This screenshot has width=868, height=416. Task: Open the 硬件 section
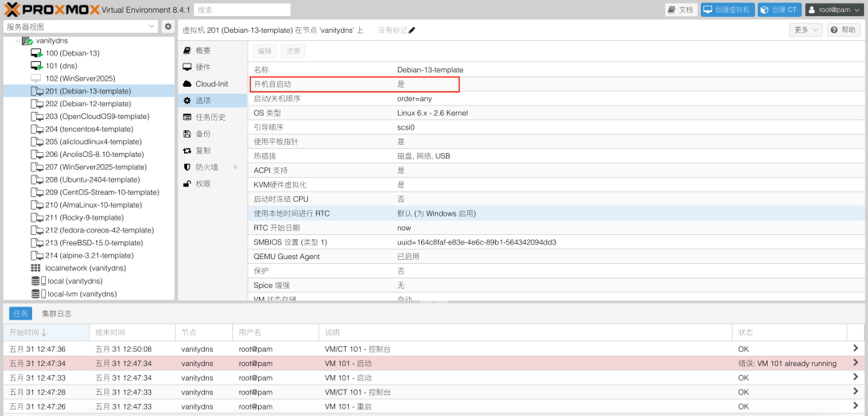(212, 67)
